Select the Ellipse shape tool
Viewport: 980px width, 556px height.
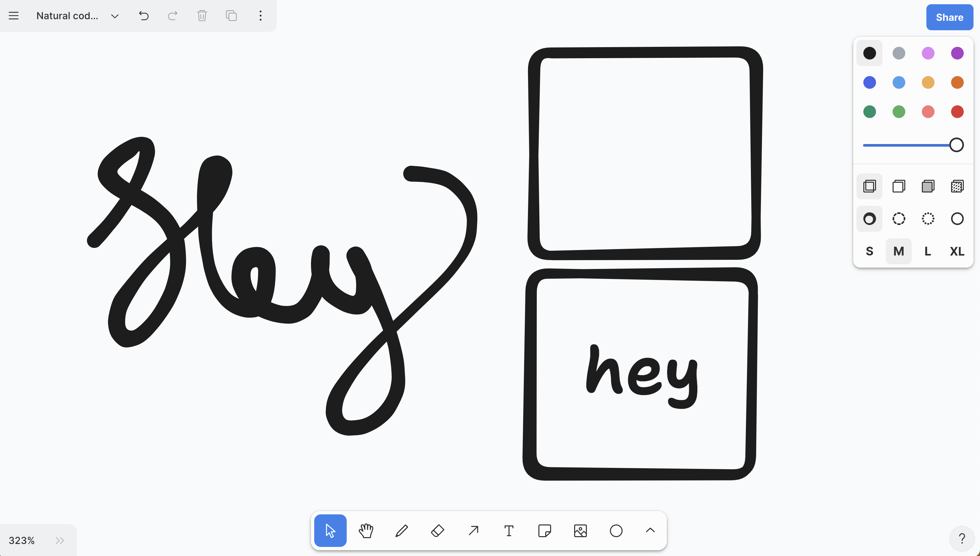tap(616, 530)
